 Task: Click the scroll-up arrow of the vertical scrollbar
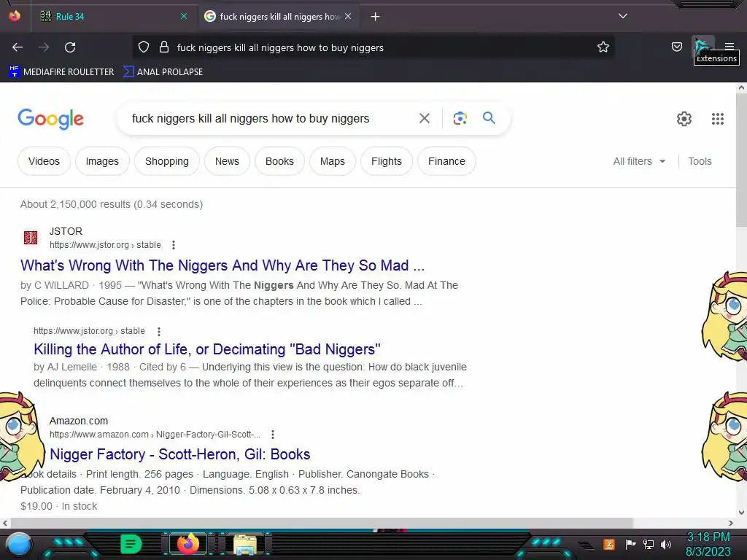pos(741,87)
